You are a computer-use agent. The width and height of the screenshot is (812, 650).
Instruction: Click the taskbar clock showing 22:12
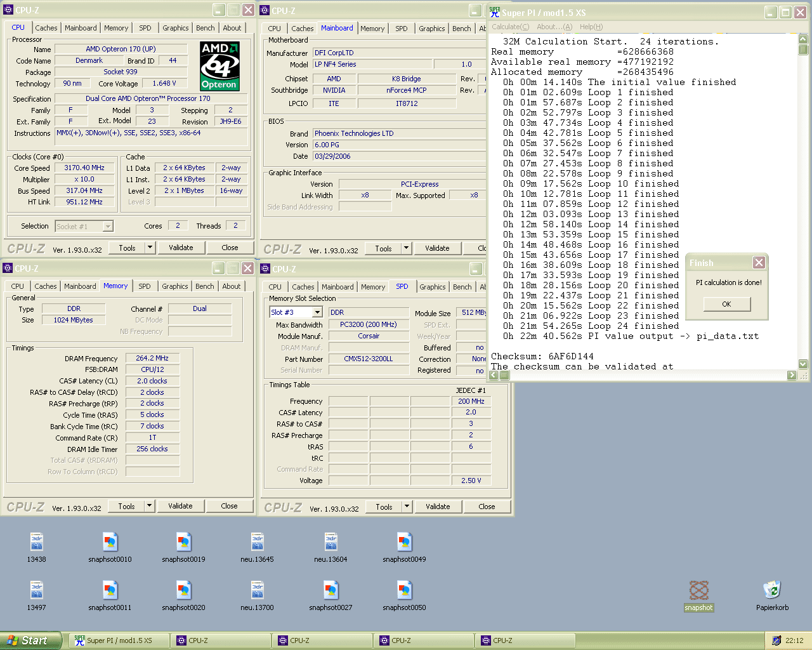[x=794, y=640]
